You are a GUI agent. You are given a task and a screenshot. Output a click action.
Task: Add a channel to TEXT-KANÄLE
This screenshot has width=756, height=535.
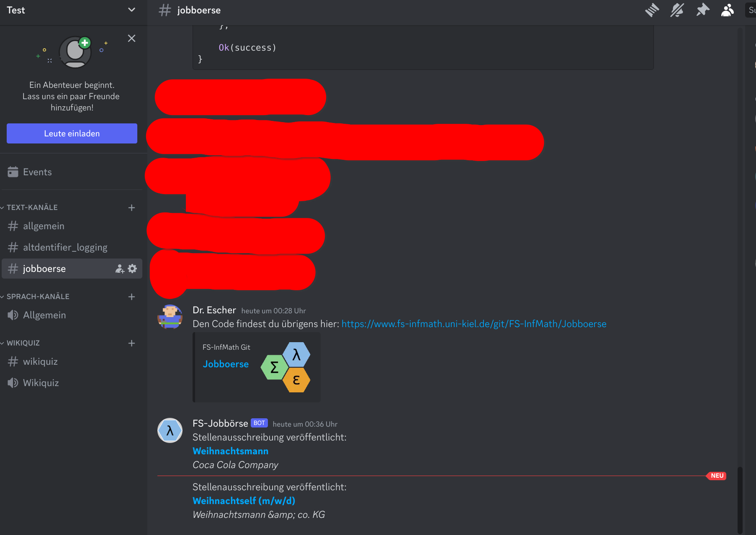tap(131, 207)
